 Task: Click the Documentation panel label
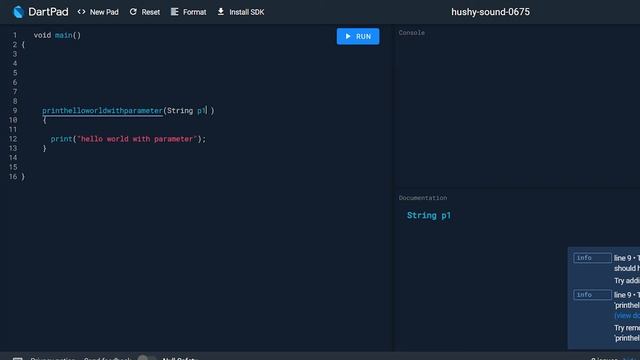click(x=423, y=198)
